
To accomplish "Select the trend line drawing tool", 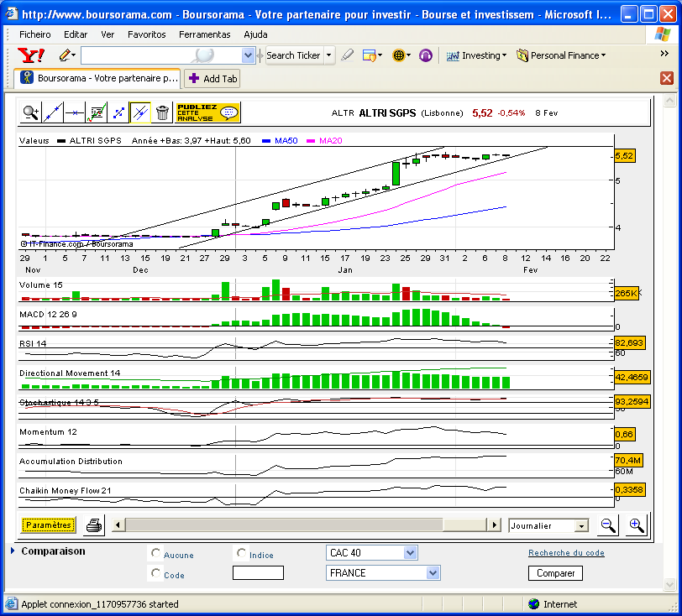I will click(53, 112).
